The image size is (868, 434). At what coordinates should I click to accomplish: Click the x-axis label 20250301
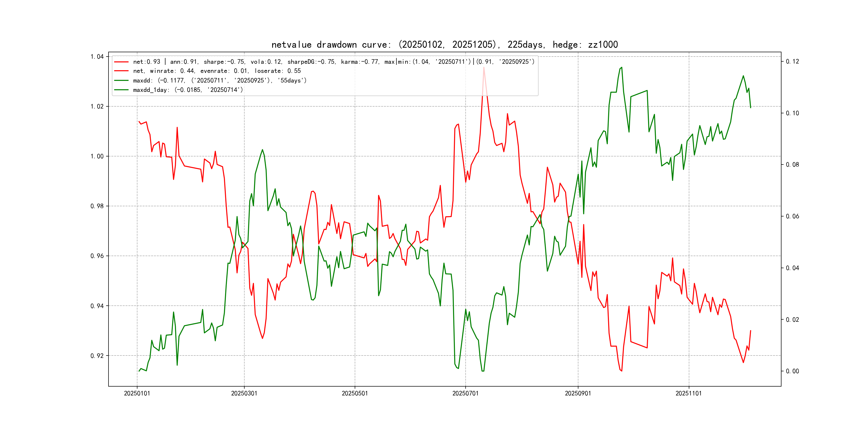point(244,393)
